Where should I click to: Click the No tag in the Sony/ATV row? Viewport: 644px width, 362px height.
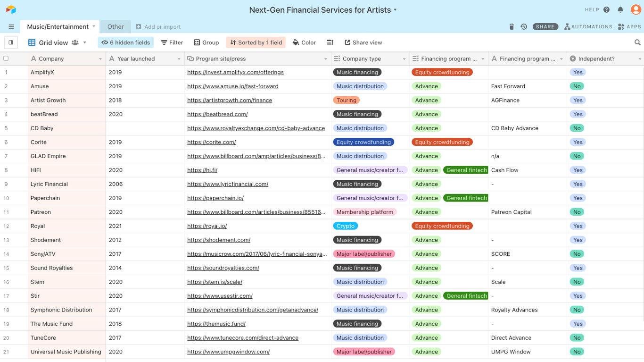tap(577, 254)
